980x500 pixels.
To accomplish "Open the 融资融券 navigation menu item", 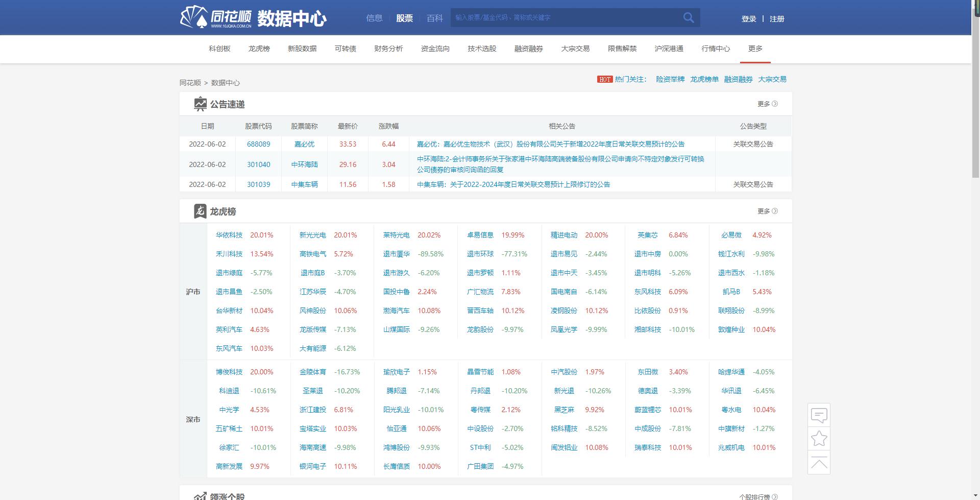I will point(529,49).
